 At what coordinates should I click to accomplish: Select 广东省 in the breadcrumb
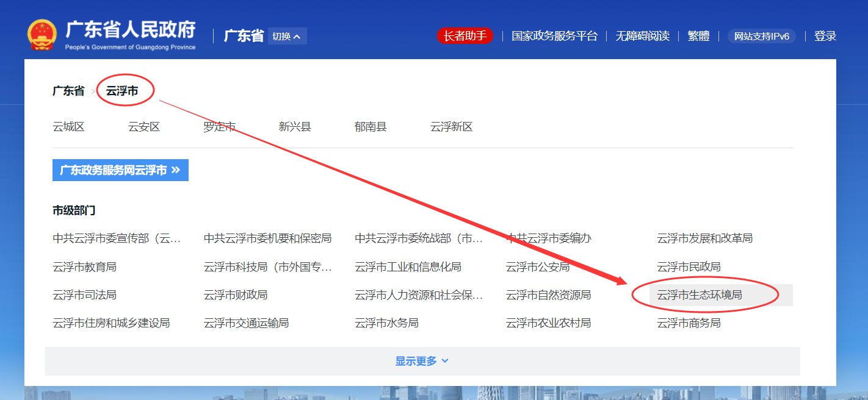[68, 91]
